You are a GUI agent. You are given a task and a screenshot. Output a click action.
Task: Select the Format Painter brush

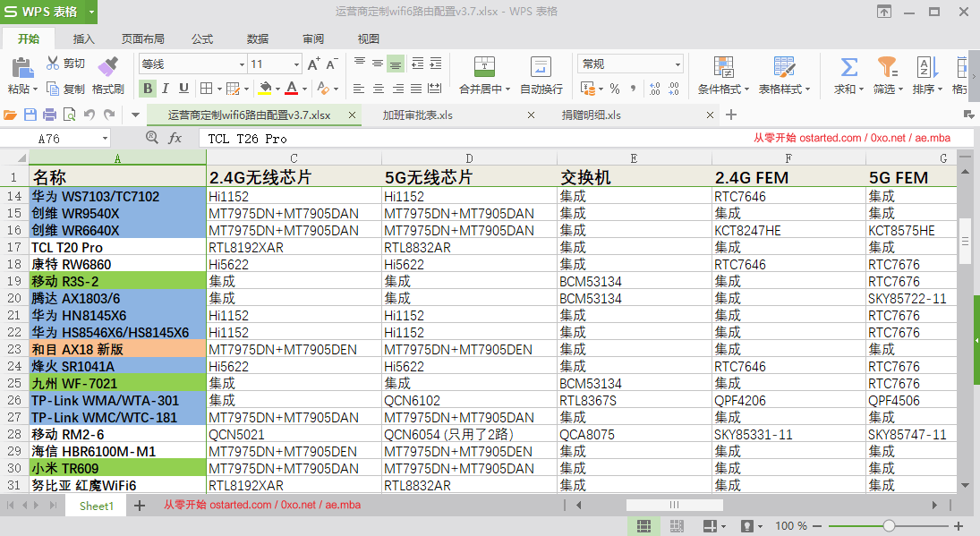(108, 65)
